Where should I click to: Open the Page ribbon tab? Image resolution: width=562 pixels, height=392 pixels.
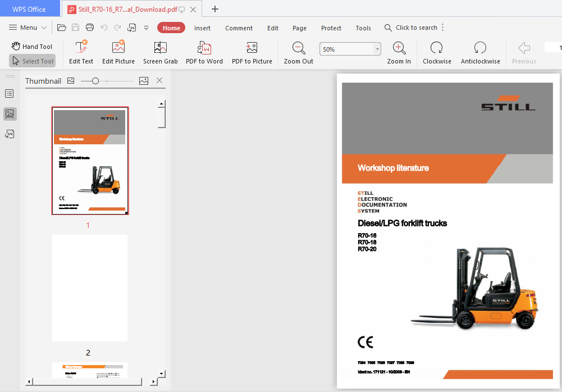(x=299, y=28)
